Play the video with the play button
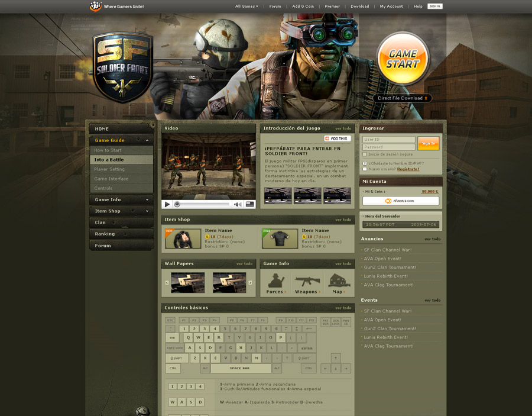The height and width of the screenshot is (416, 532). [167, 204]
